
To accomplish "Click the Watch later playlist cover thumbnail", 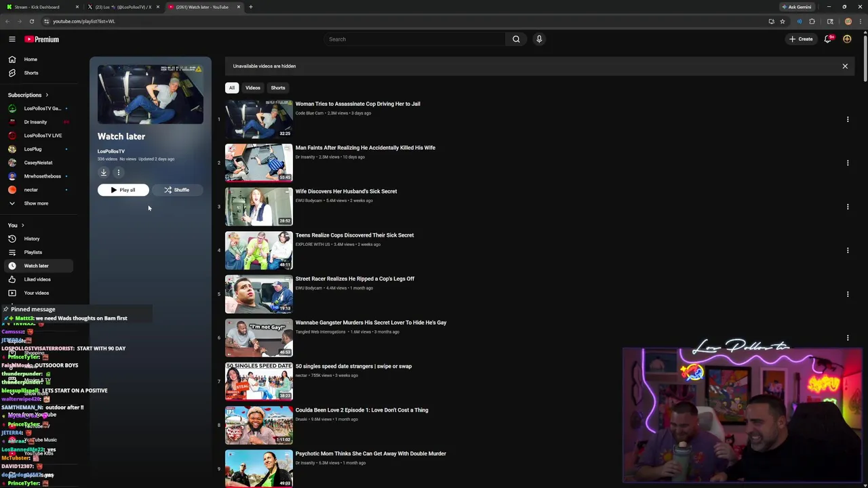I will tap(150, 94).
